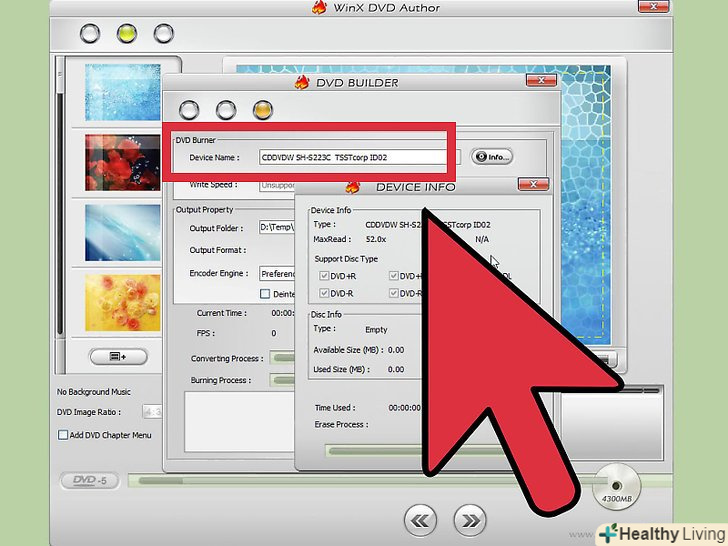
Task: Click the Device Name field in DVD Burner
Action: click(x=359, y=157)
